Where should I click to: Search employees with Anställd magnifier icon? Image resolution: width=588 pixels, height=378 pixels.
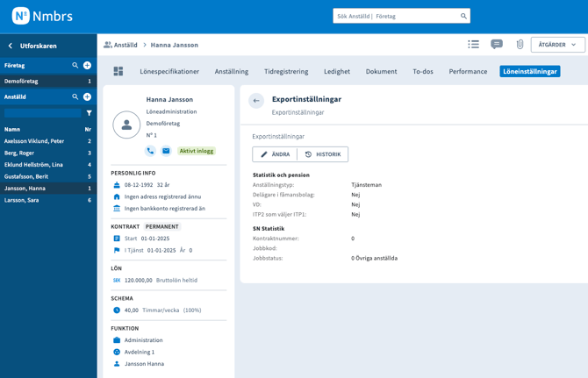click(75, 97)
